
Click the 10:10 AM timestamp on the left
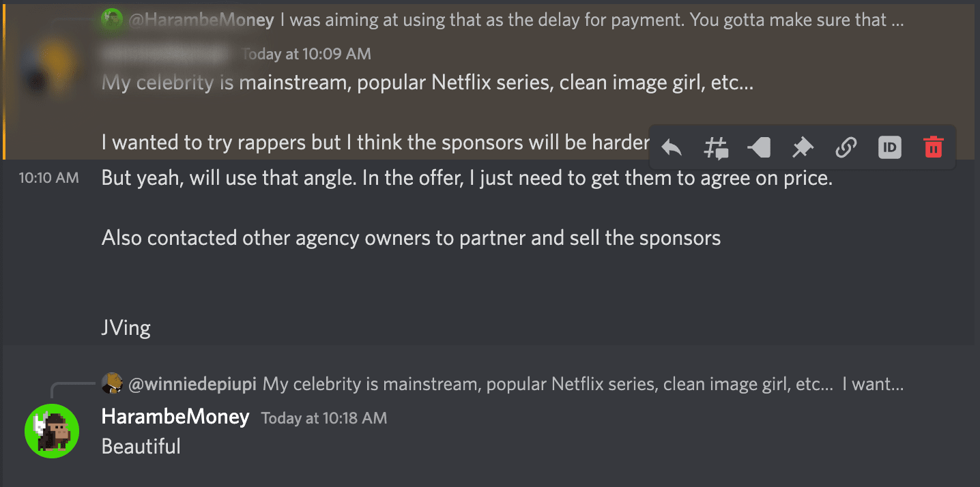(x=48, y=178)
